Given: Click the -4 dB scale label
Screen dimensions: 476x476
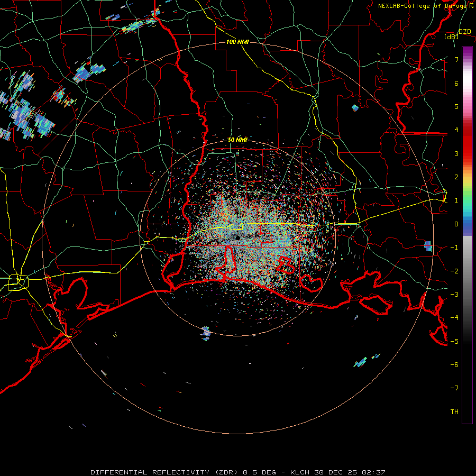Looking at the screenshot, I should click(x=454, y=318).
